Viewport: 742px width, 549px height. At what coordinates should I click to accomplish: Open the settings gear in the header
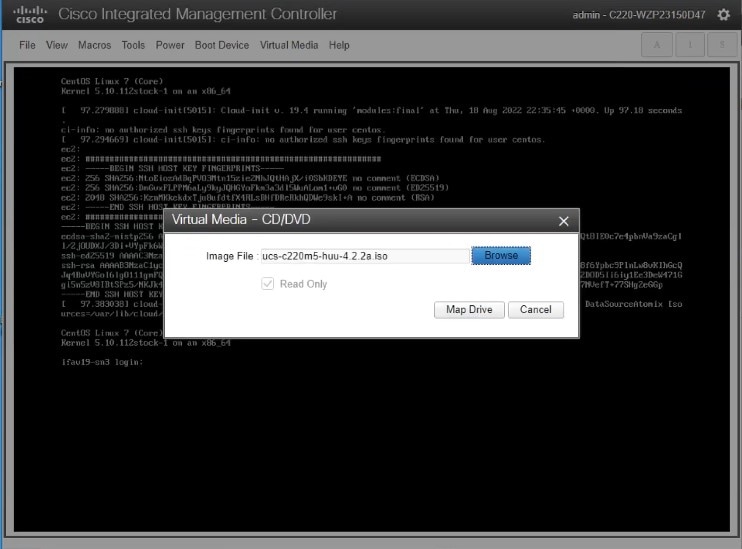(723, 15)
